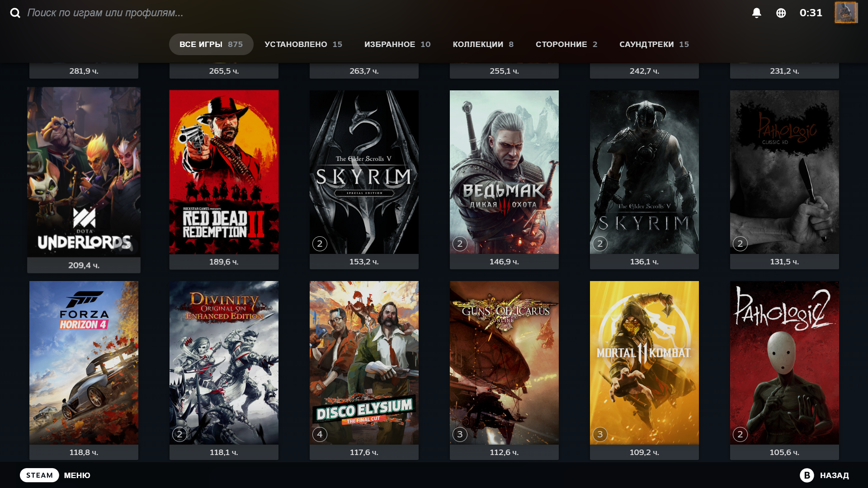
Task: Select the Dota Underlords game tile
Action: [84, 172]
